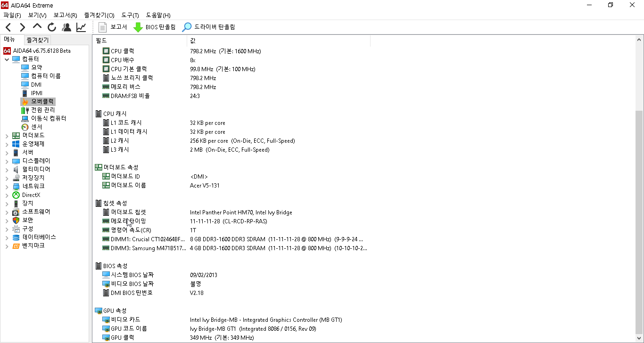Click the 필드 column header
This screenshot has height=343, width=644.
[140, 41]
